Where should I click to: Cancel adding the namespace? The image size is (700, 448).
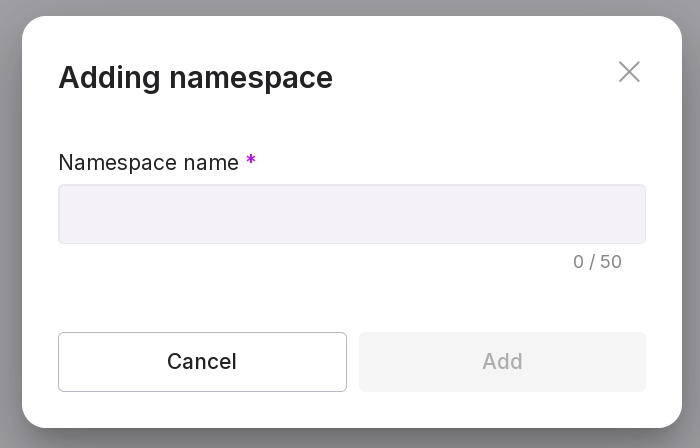(202, 361)
